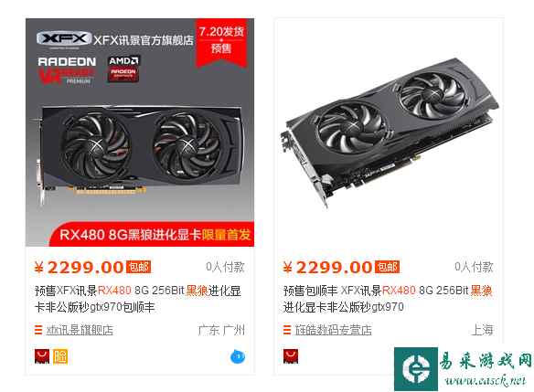Screen dimensions: 534x392
Task: Open the left listing title 预售XFX讯景RX480
Action: pyautogui.click(x=138, y=299)
